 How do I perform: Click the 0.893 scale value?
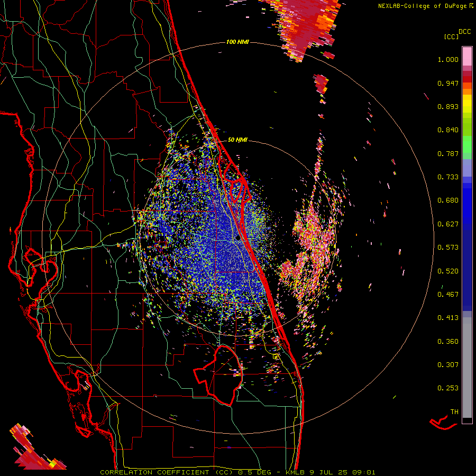(x=448, y=106)
